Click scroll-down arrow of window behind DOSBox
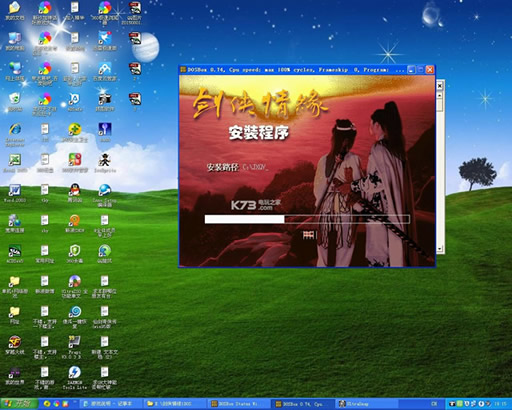The width and height of the screenshot is (512, 410). [440, 249]
